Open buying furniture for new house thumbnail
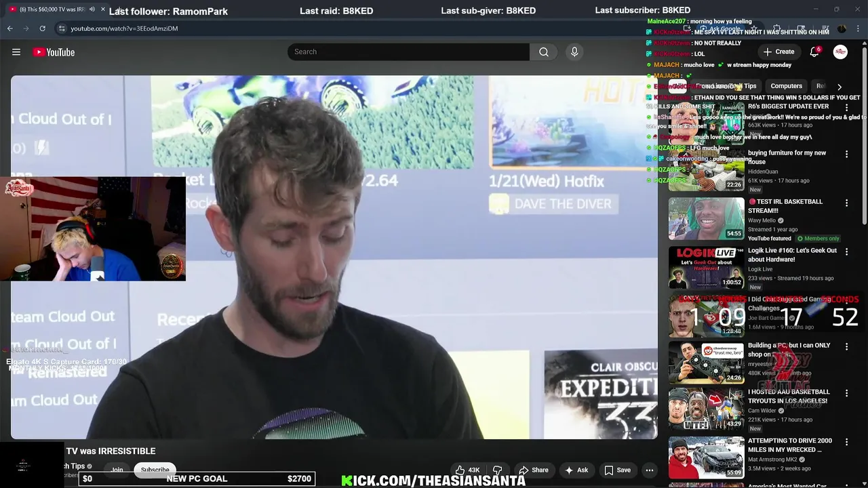 [707, 169]
